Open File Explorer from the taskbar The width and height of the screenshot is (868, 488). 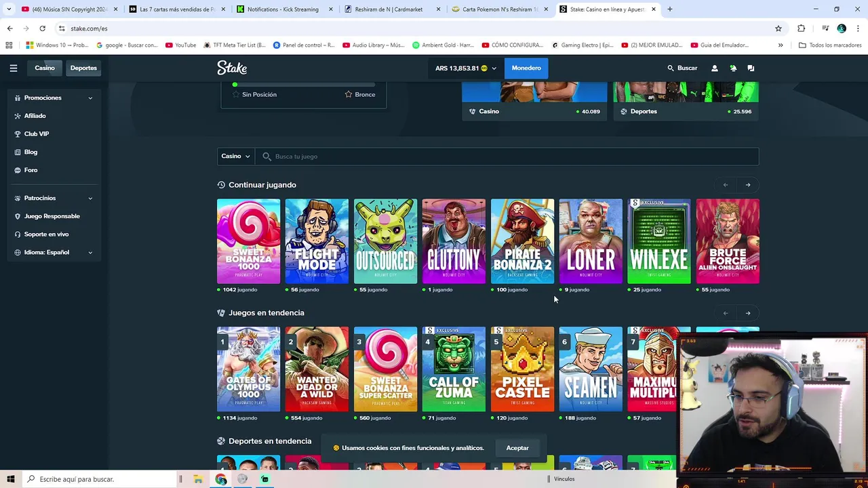pos(198,479)
